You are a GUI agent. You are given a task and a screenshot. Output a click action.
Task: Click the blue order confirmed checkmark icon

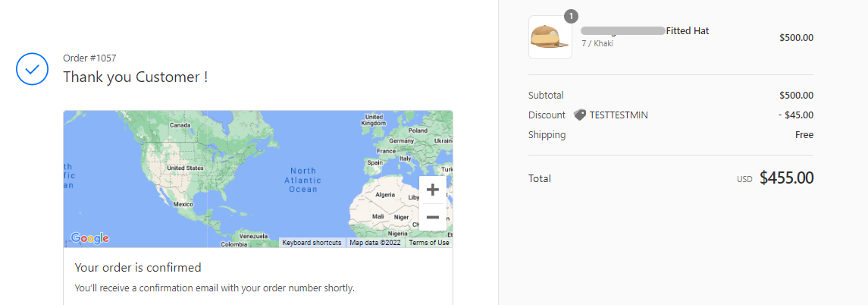[x=32, y=69]
